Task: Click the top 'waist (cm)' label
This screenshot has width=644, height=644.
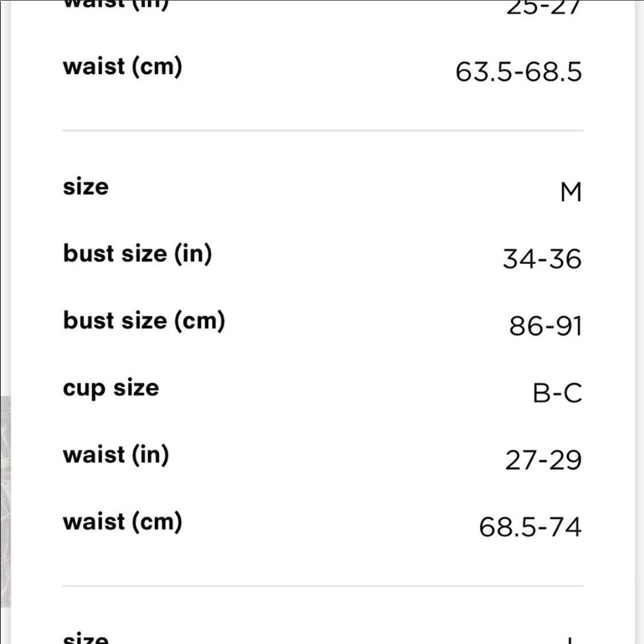Action: click(122, 67)
